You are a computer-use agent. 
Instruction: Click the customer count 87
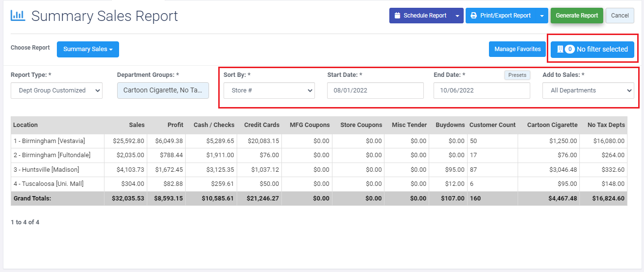474,170
